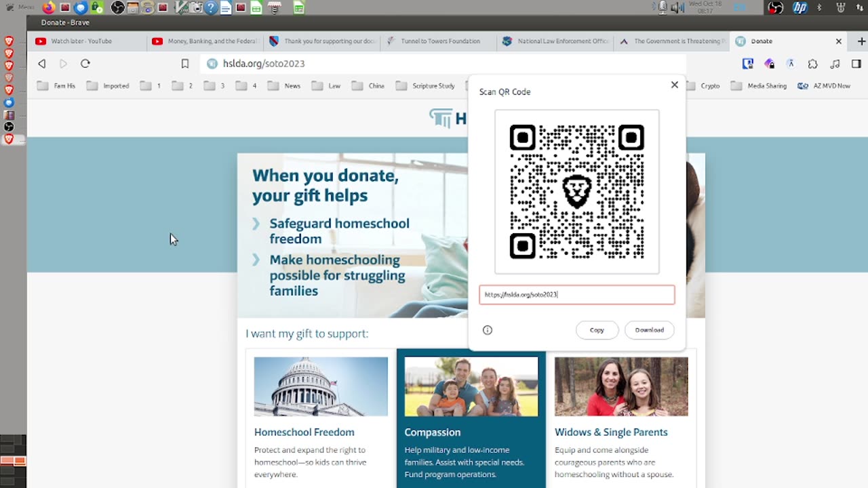Open the AZ MVD Now bookmark

point(824,86)
